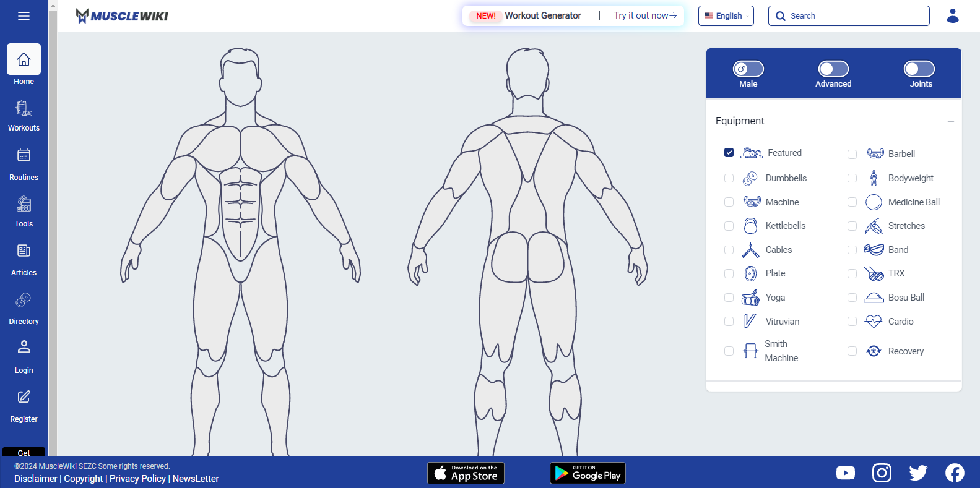Image resolution: width=980 pixels, height=488 pixels.
Task: Click the Try it out now link
Action: (644, 15)
